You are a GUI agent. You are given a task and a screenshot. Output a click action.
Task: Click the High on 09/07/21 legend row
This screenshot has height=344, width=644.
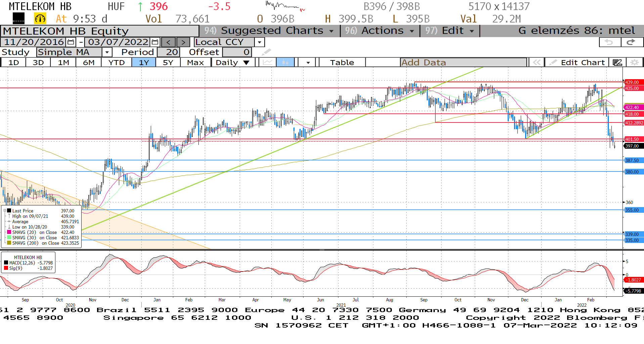[43, 216]
